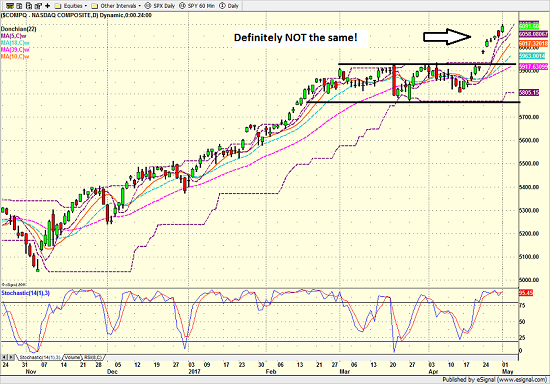
Task: Click the right scroll arrow beside study tabs
Action: pyautogui.click(x=11, y=357)
